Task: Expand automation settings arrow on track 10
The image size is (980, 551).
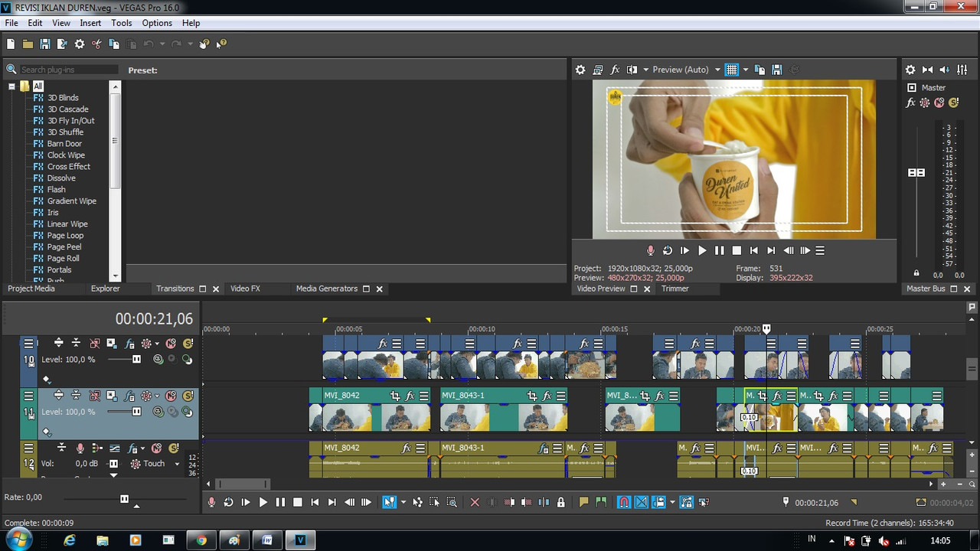Action: coord(157,344)
